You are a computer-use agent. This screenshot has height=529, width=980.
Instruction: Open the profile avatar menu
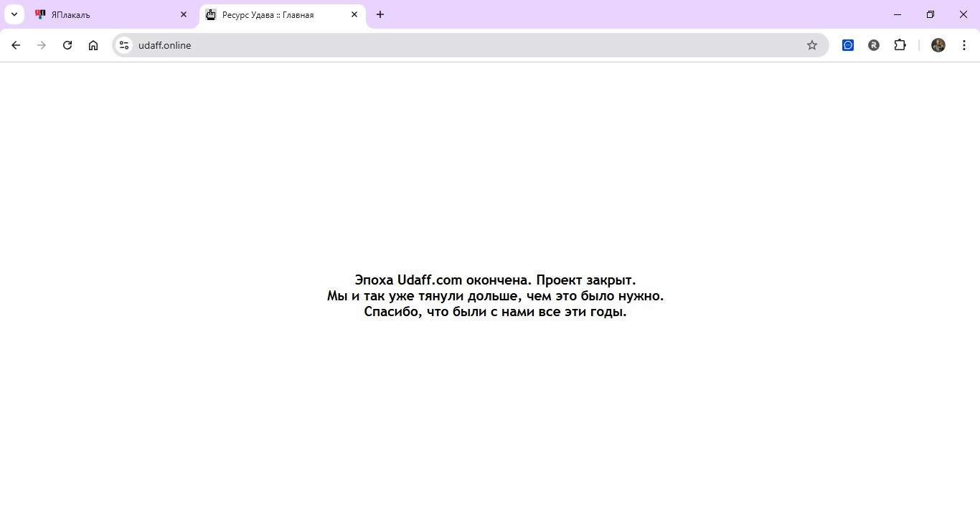[938, 45]
